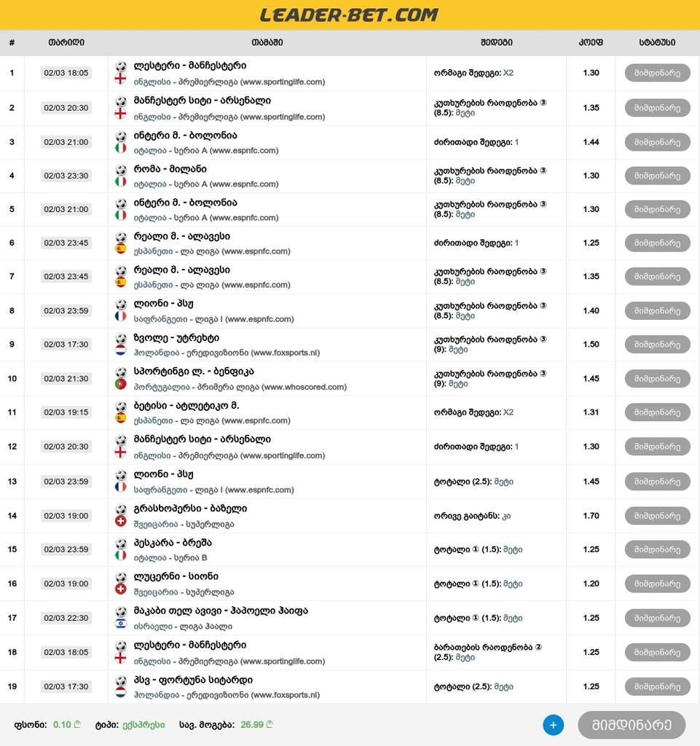Click Switzerland flag beside გრასჰოპერსი - ბაზელი

pos(121,522)
